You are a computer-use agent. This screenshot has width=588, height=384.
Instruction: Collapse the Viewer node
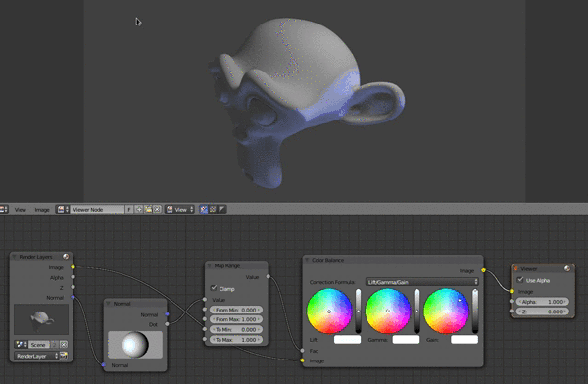point(516,268)
